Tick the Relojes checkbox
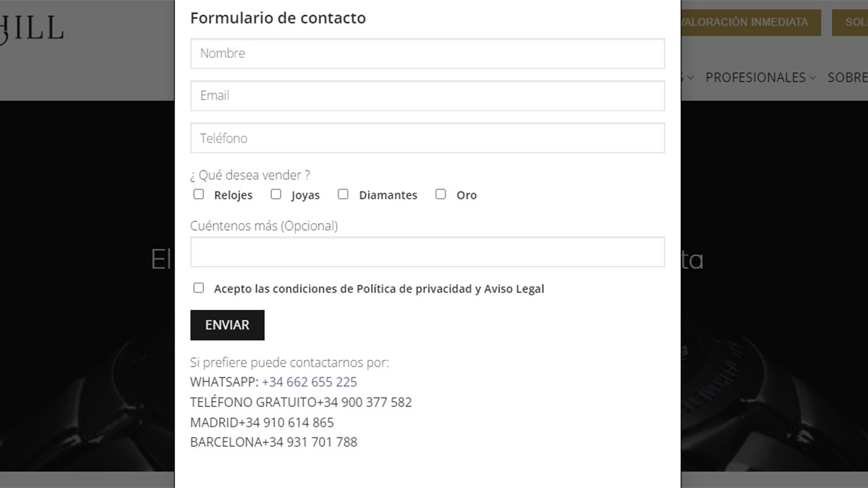Screen dimensions: 868x488 199,194
